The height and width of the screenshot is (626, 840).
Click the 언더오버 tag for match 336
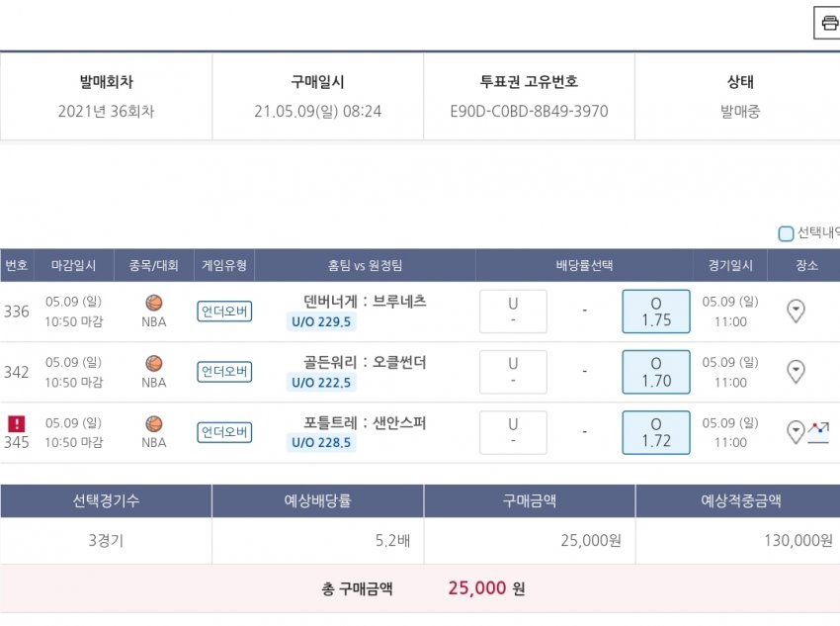pyautogui.click(x=224, y=312)
